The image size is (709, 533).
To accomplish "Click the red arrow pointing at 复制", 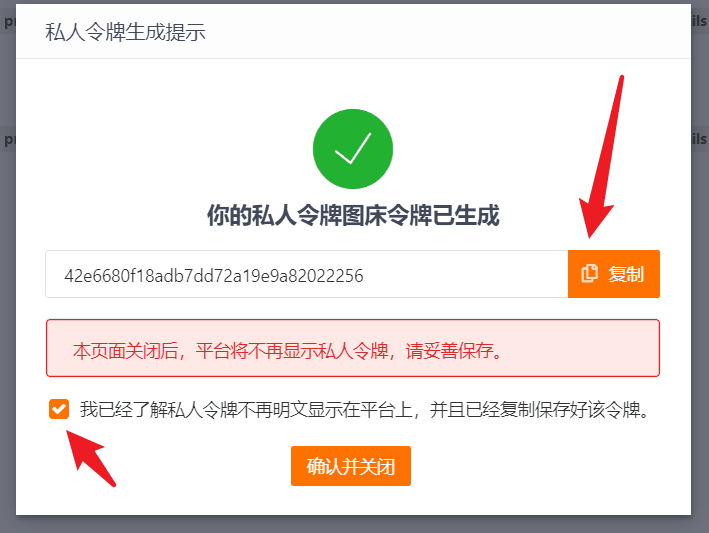I will point(602,156).
